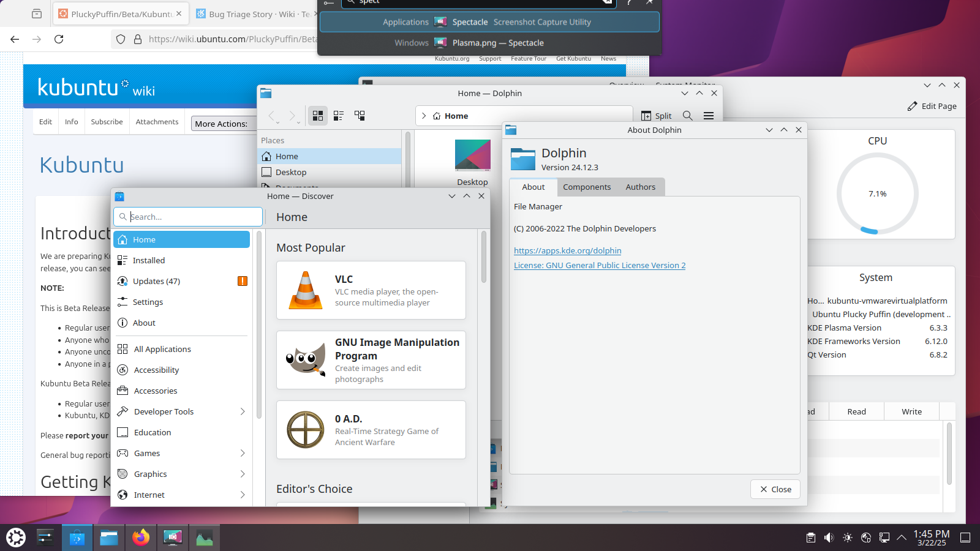Screen dimensions: 980x551
Task: Expand the Graphics category
Action: 243,474
